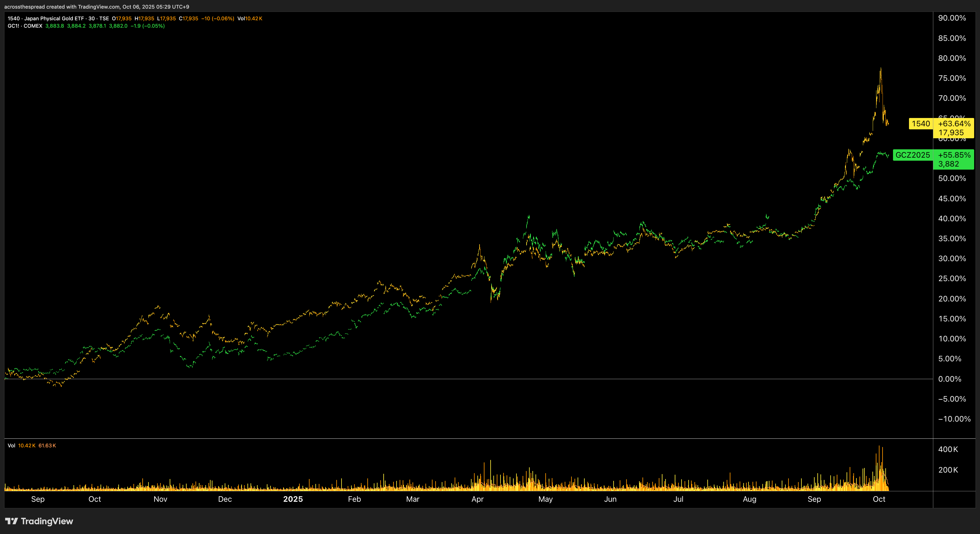This screenshot has height=534, width=980.
Task: Open the Vol indicator legend
Action: [x=11, y=446]
